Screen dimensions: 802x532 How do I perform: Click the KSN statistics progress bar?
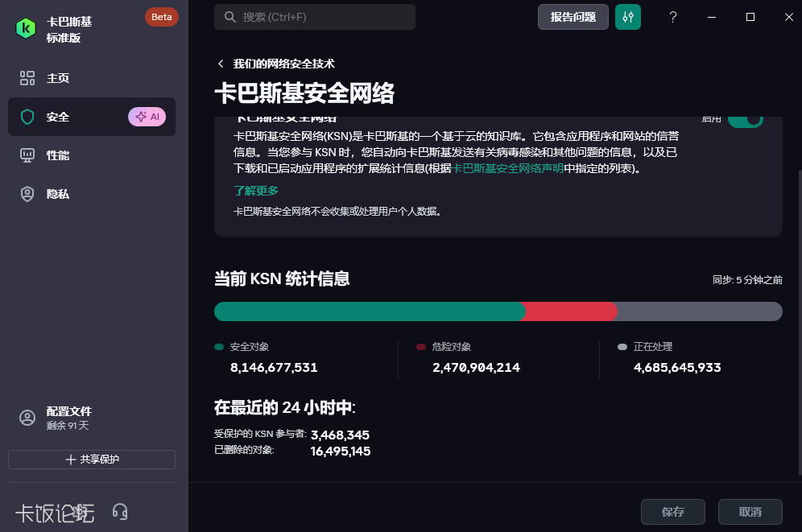[x=498, y=311]
